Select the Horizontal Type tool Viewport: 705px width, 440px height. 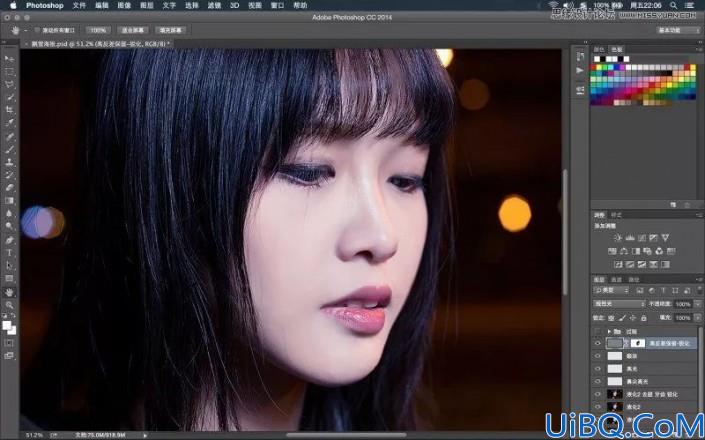9,253
